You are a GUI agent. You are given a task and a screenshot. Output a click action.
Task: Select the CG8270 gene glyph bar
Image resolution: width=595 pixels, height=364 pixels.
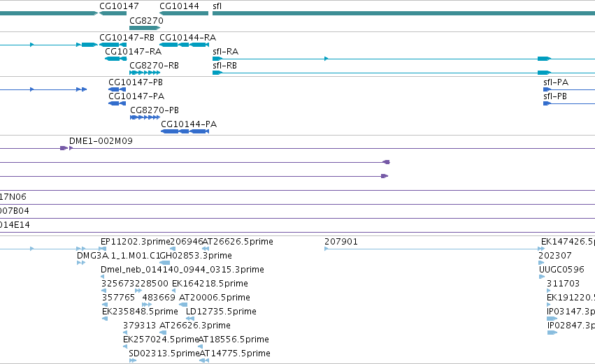tap(145, 28)
